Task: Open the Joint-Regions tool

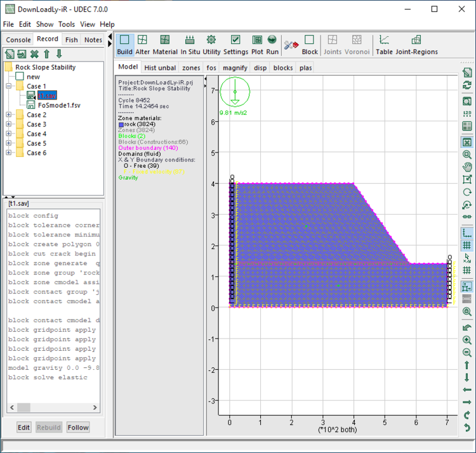Action: pos(416,44)
